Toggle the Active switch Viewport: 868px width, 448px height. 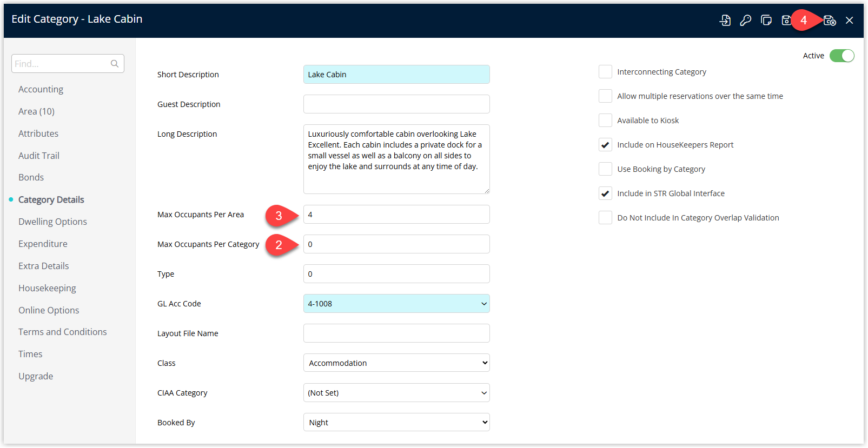click(842, 56)
